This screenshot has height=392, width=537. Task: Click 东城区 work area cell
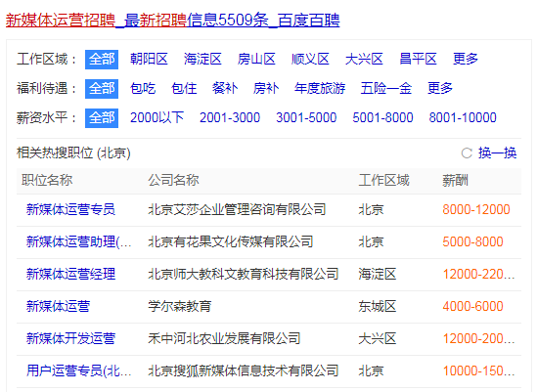(x=377, y=306)
